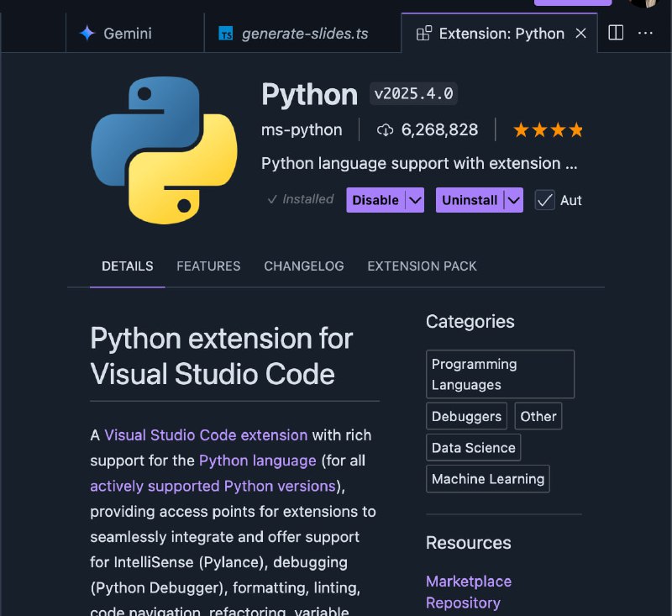Click the Categories heading
This screenshot has width=672, height=616.
click(470, 322)
